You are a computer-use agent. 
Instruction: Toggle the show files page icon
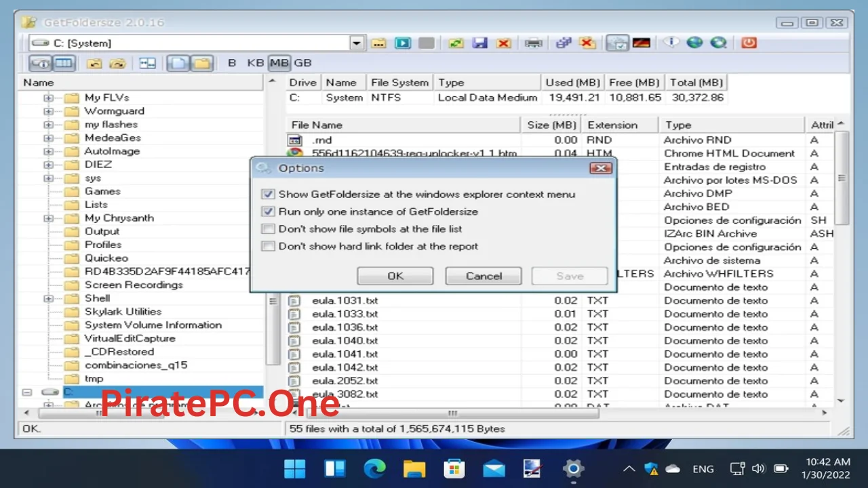coord(178,63)
